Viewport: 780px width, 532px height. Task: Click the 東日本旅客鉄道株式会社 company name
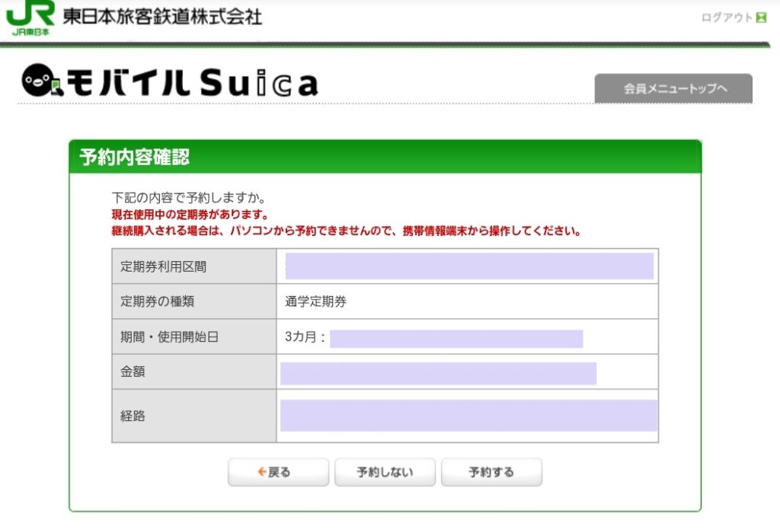[162, 17]
